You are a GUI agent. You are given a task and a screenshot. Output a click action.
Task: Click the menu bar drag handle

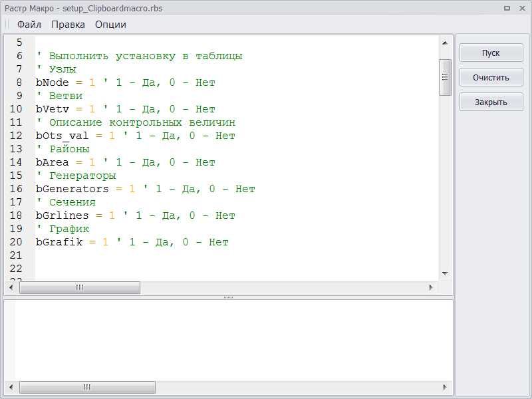tap(7, 25)
